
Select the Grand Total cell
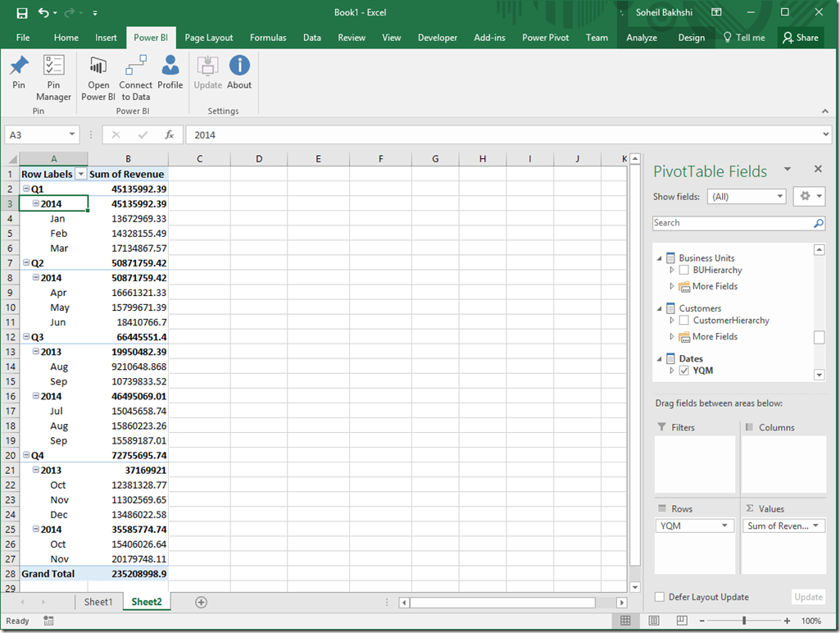53,573
